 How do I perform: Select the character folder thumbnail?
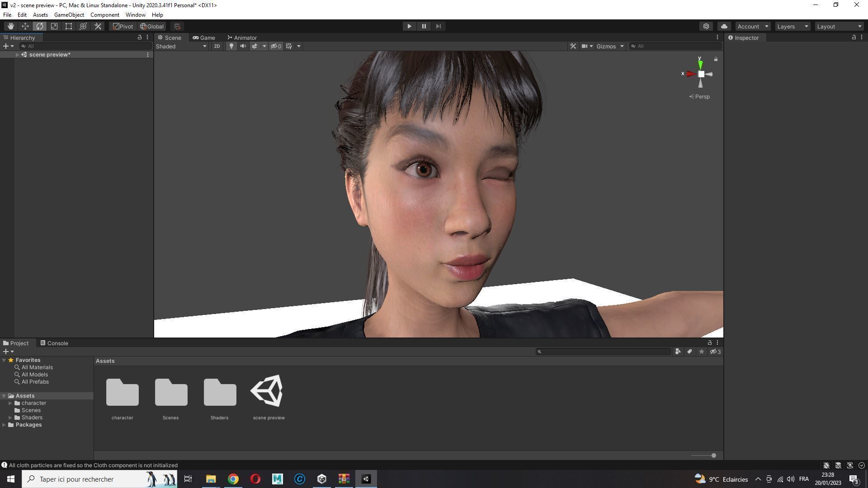point(122,392)
